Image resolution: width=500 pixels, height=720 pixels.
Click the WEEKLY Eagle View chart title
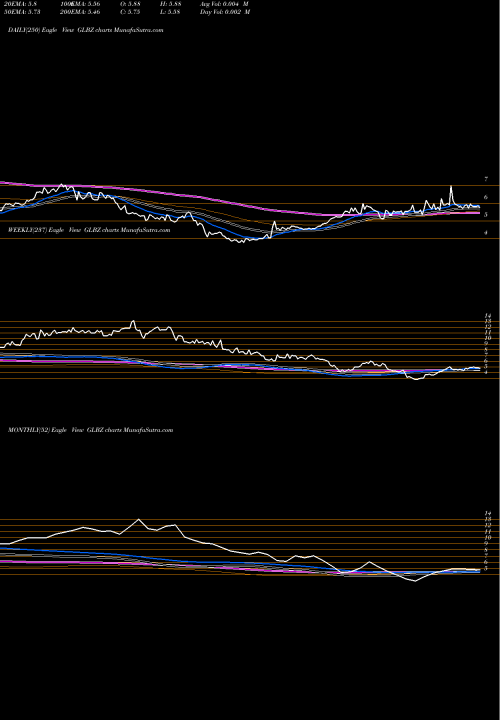click(89, 230)
